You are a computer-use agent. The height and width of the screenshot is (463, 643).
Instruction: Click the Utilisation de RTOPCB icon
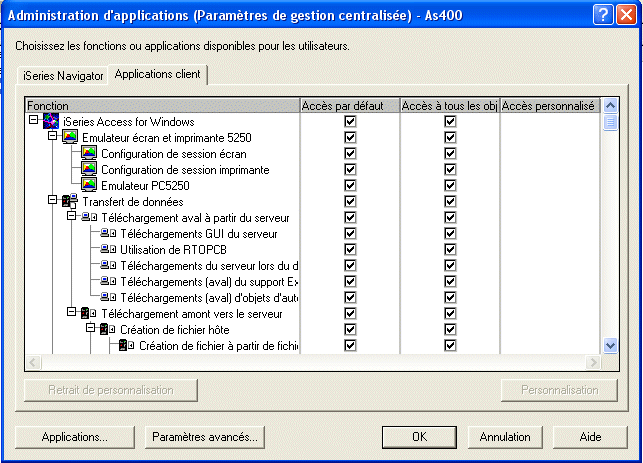pos(108,249)
